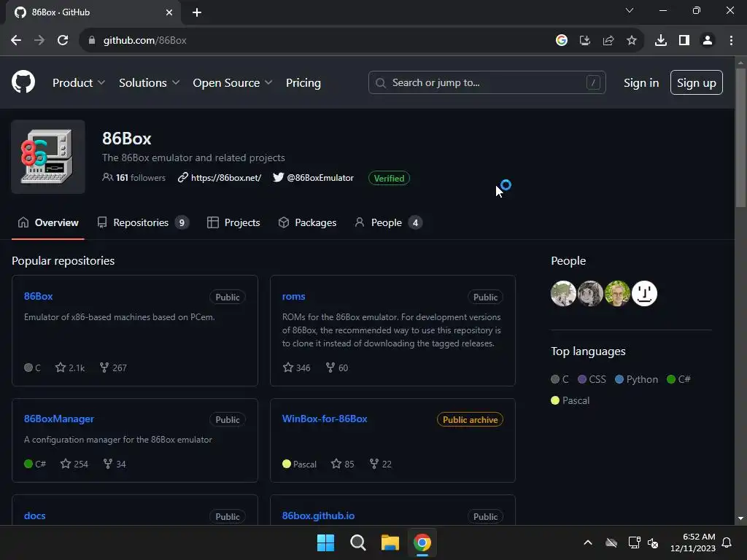The height and width of the screenshot is (560, 747).
Task: View the 161 followers list
Action: coord(134,178)
